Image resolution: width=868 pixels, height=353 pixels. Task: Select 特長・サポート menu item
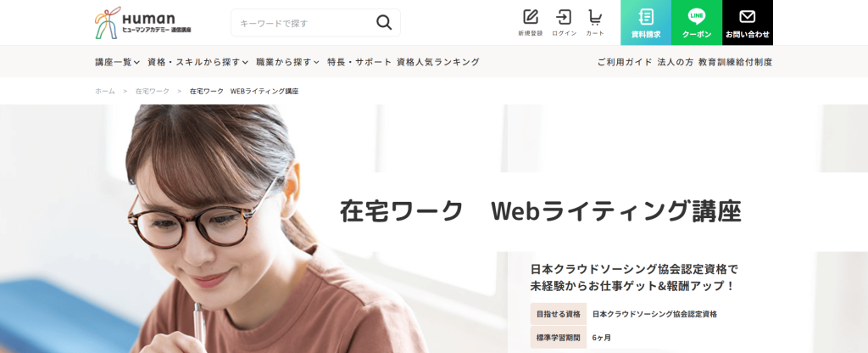click(359, 62)
